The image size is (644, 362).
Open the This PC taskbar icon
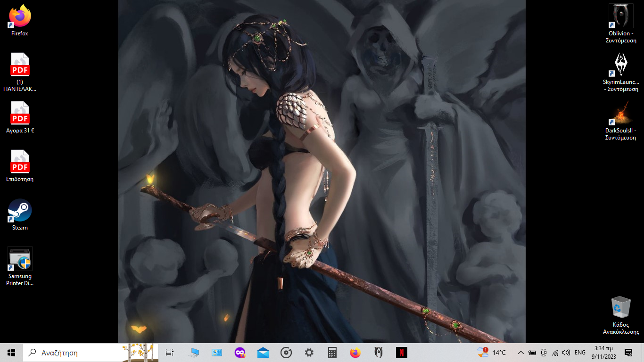click(x=193, y=353)
